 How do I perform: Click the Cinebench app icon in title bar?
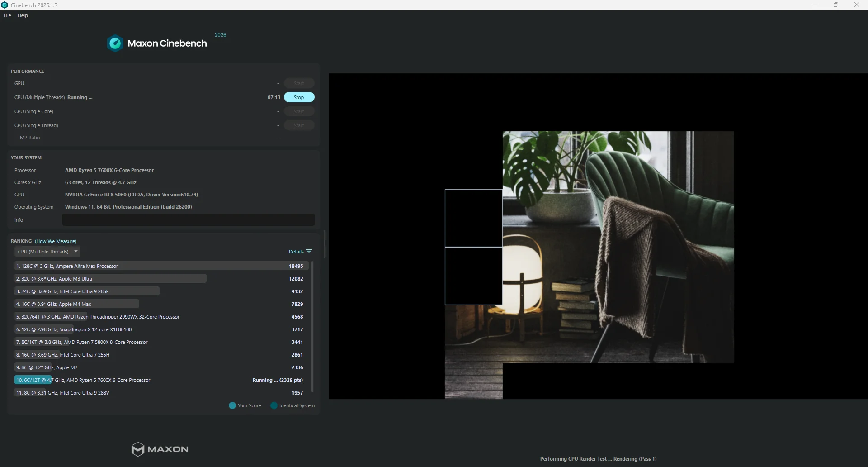pyautogui.click(x=5, y=5)
